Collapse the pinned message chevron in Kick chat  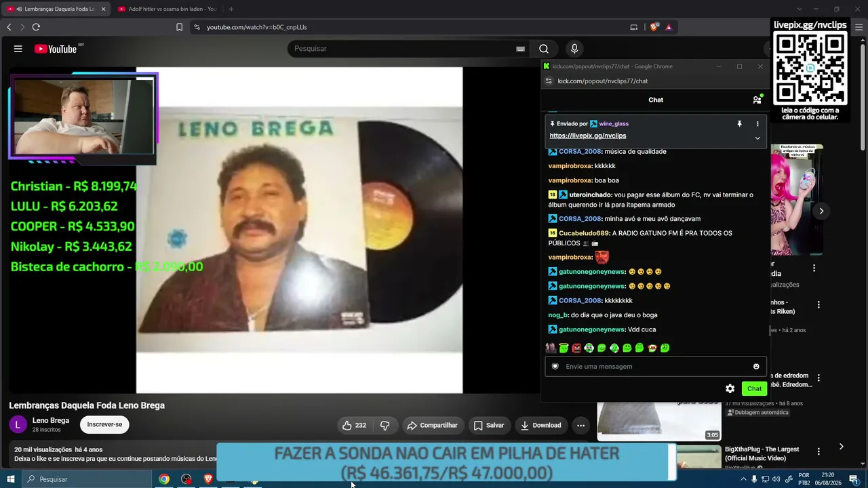coord(757,138)
